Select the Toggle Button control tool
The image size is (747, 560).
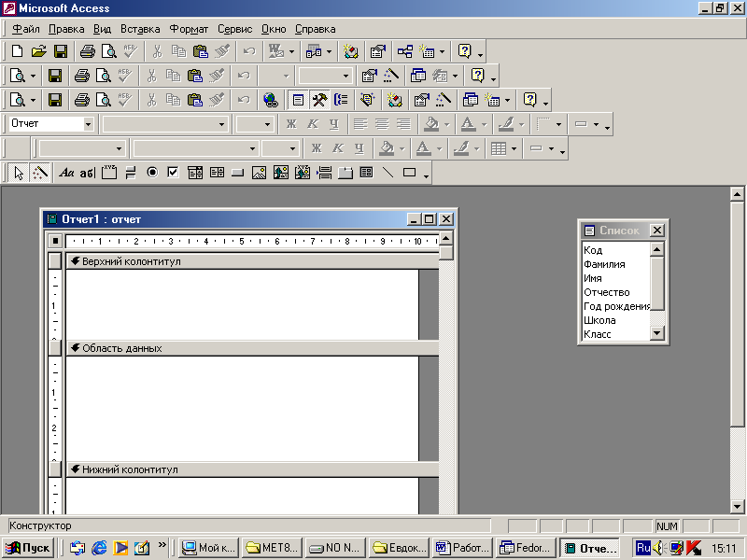131,173
